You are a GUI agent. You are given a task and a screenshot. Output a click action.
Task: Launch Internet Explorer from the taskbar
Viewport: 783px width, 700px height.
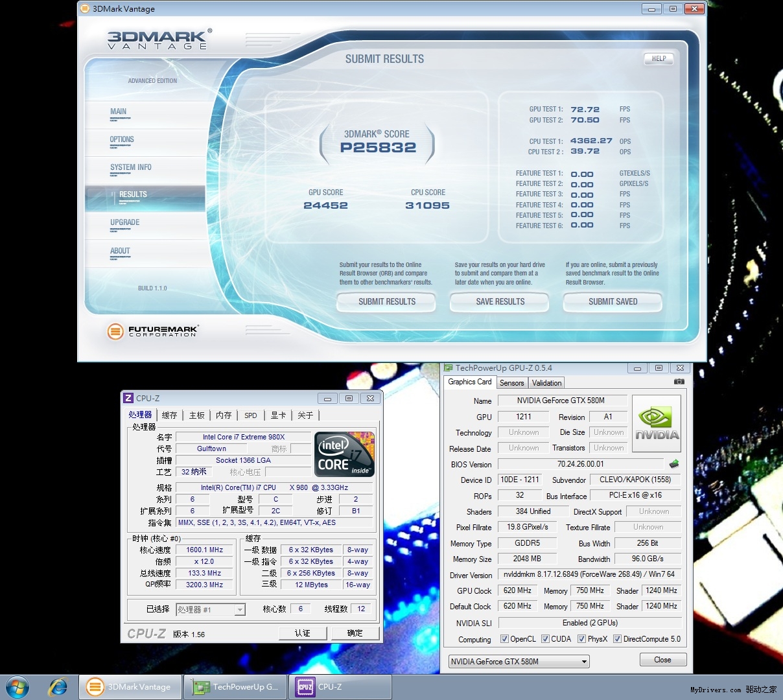(x=58, y=687)
